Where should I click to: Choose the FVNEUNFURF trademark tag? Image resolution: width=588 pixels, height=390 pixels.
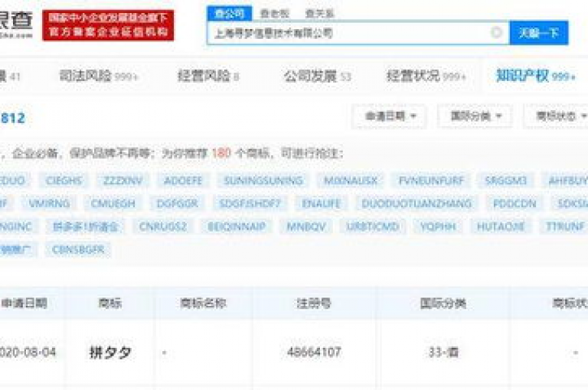click(431, 180)
